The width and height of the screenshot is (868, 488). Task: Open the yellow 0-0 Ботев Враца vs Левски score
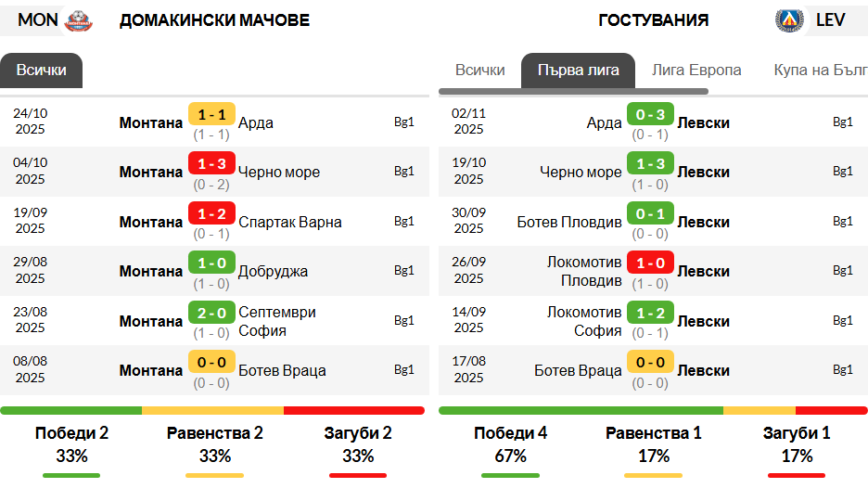coord(650,362)
